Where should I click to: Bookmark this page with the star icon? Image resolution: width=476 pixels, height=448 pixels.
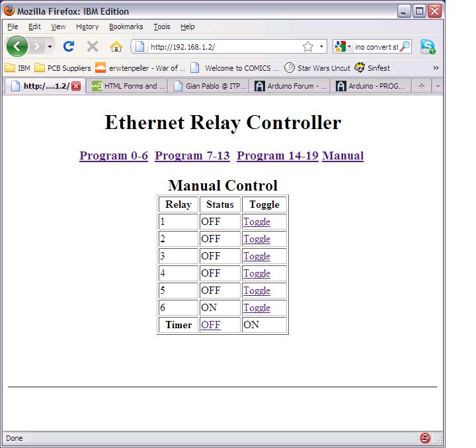[308, 46]
